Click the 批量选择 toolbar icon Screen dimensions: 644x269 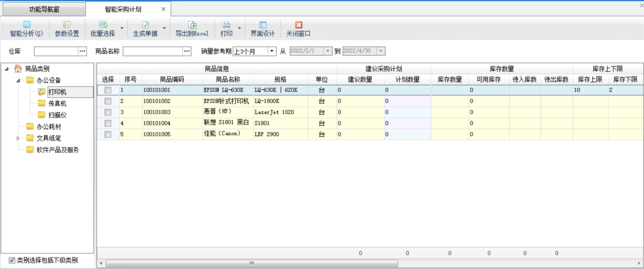coord(103,25)
